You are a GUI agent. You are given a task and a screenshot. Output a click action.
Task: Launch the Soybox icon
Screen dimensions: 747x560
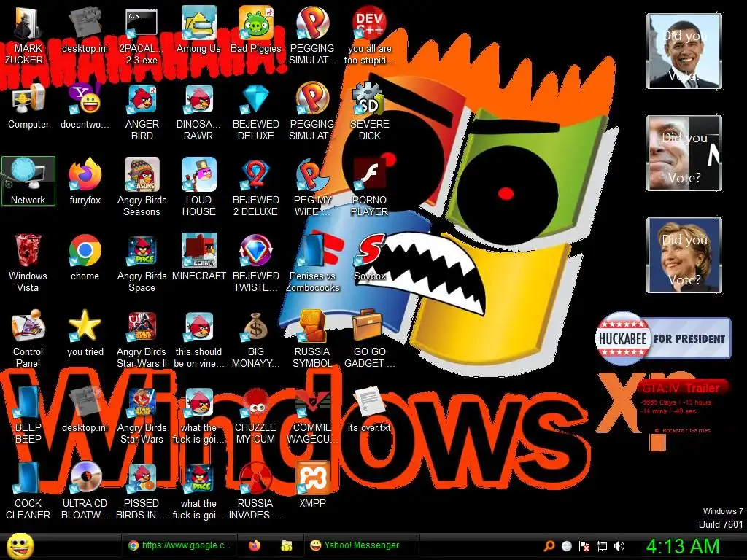[x=370, y=257]
